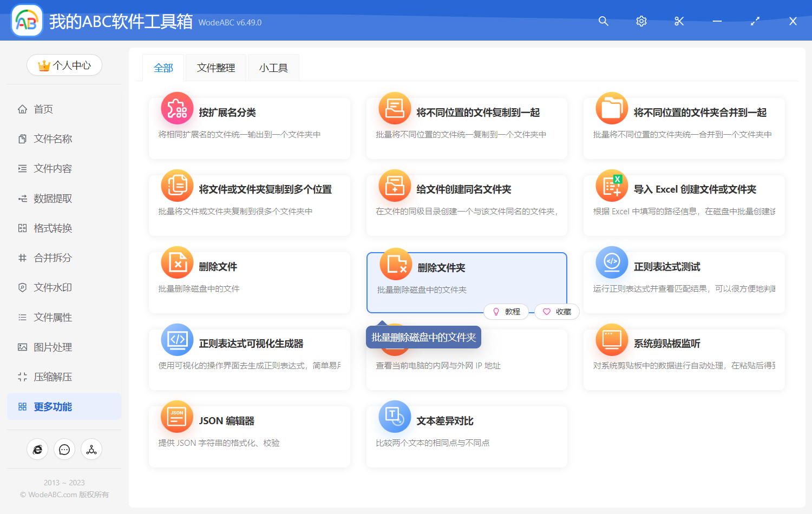Screen dimensions: 812x514
Task: Open settings via the gear icon
Action: click(641, 21)
